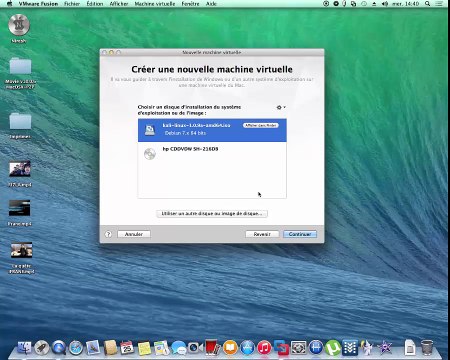Click the help question mark button
The height and width of the screenshot is (360, 450).
pos(108,234)
